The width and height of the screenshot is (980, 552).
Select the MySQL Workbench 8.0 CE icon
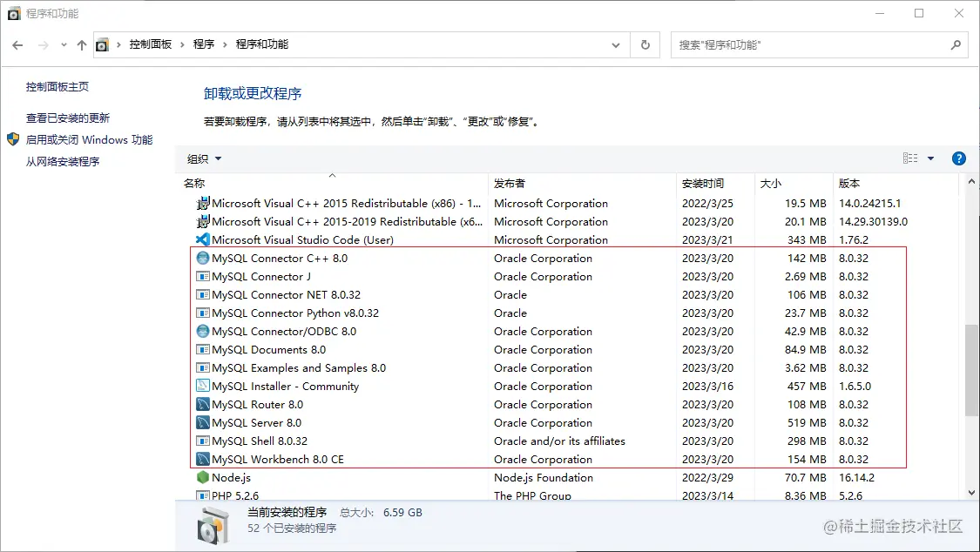pyautogui.click(x=202, y=459)
